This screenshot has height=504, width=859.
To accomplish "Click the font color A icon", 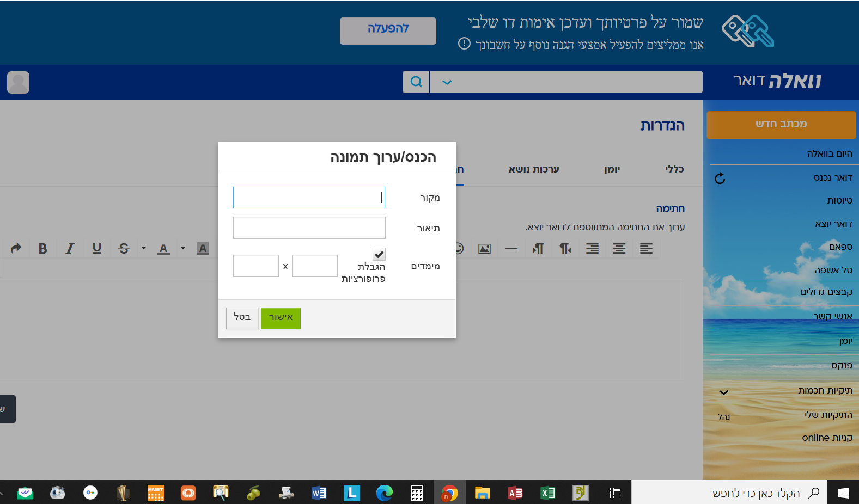I will tap(163, 249).
